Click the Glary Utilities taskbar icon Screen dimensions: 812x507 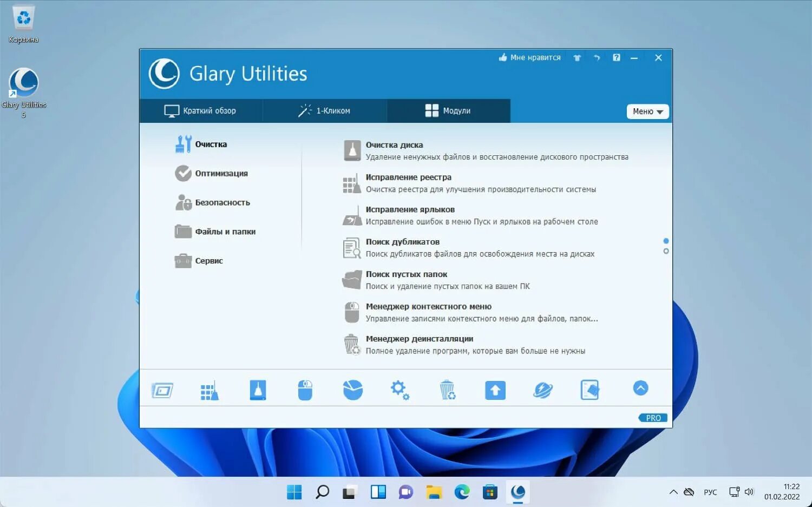518,492
